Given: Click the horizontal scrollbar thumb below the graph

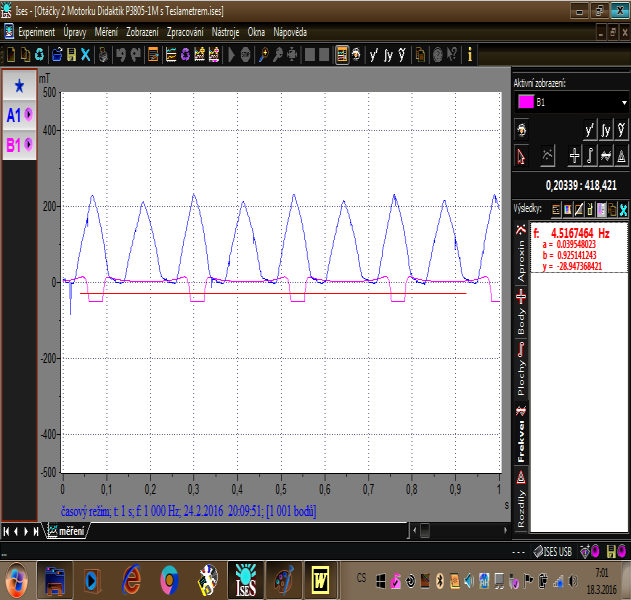Looking at the screenshot, I should [x=425, y=530].
